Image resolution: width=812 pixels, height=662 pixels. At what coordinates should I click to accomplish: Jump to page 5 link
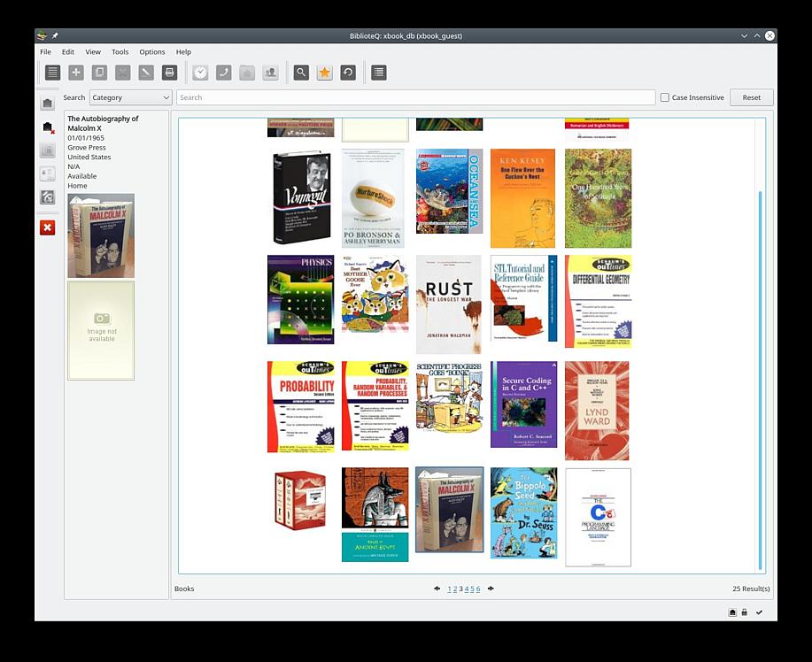pyautogui.click(x=472, y=589)
